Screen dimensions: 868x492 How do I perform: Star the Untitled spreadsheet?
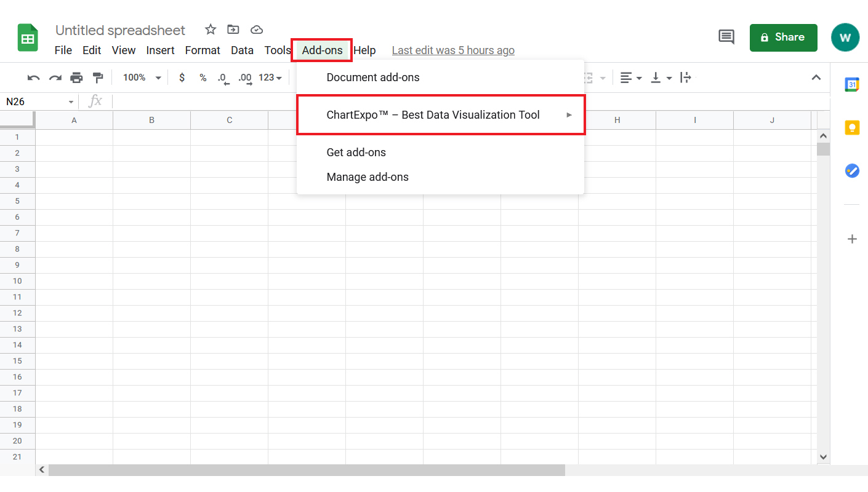point(211,30)
